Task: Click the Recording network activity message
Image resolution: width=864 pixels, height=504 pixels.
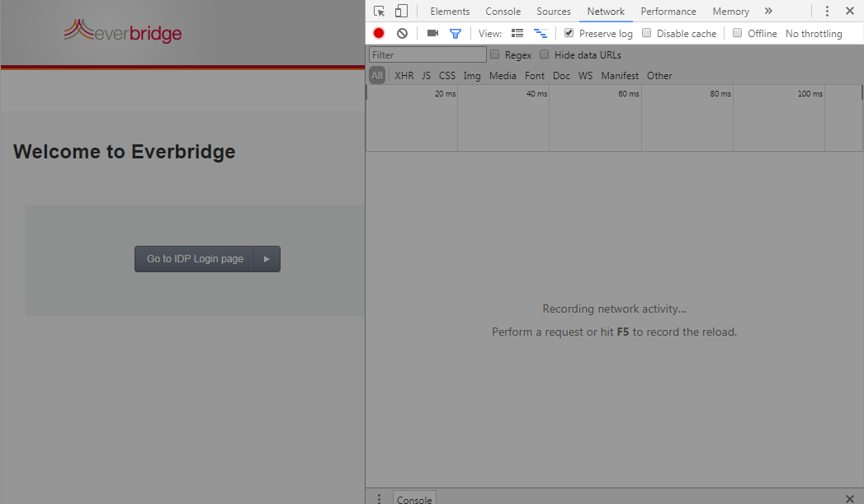Action: (615, 309)
